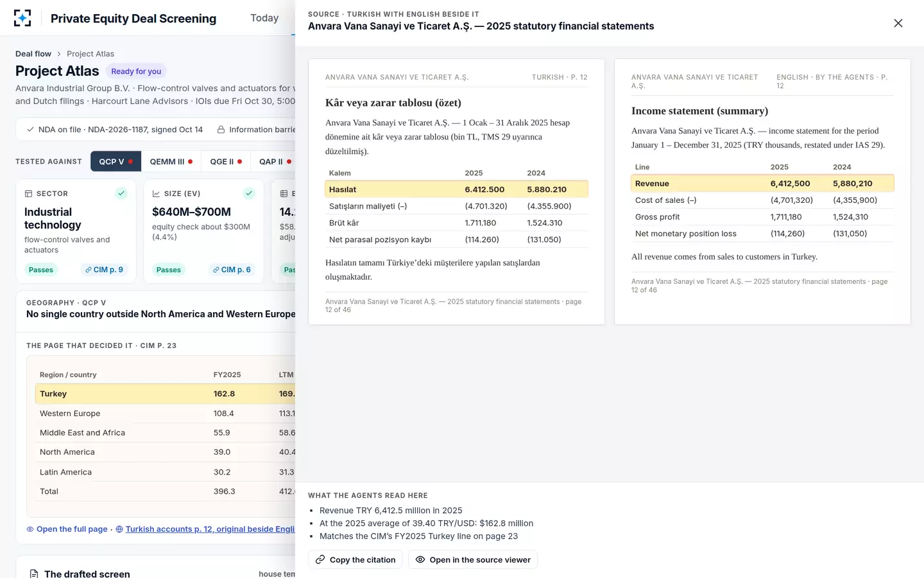
Task: Select the QEMM III fund tab
Action: 171,162
